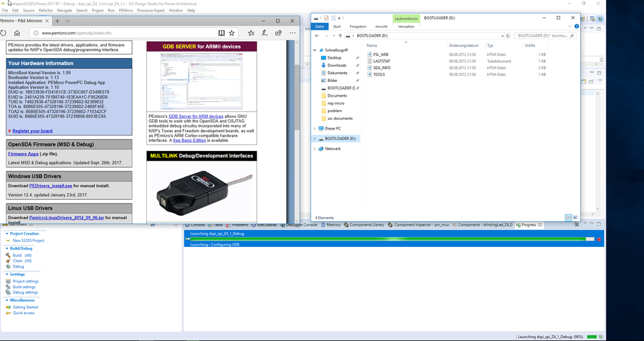Share this page from Edge toolbar
This screenshot has height=341, width=644.
click(278, 33)
